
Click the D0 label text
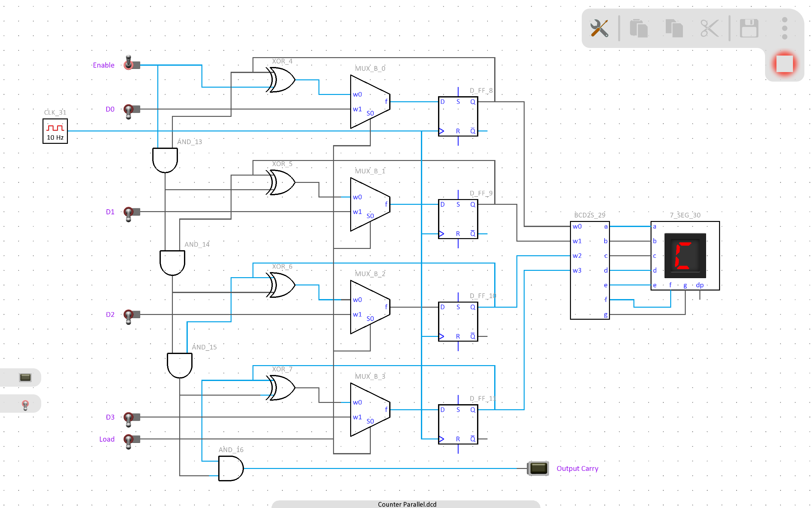click(x=110, y=109)
